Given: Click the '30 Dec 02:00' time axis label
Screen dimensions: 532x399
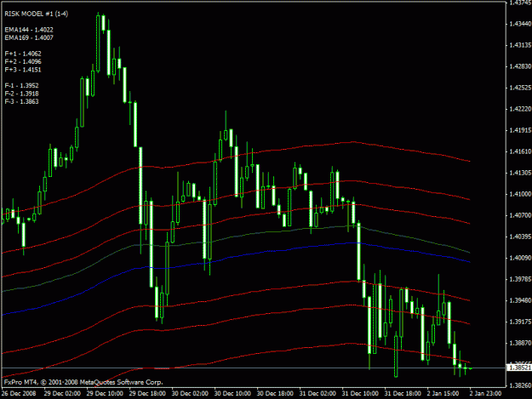Looking at the screenshot, I should pyautogui.click(x=190, y=394).
